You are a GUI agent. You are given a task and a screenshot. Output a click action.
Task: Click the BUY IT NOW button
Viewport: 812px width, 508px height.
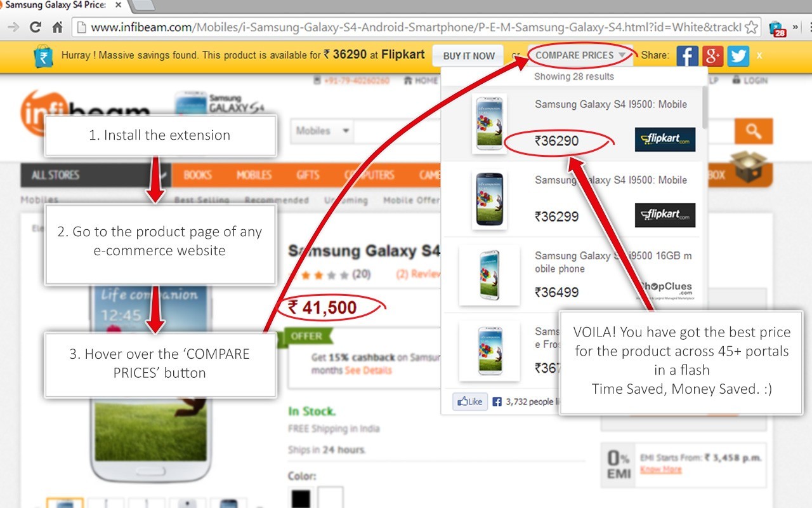[x=468, y=56]
